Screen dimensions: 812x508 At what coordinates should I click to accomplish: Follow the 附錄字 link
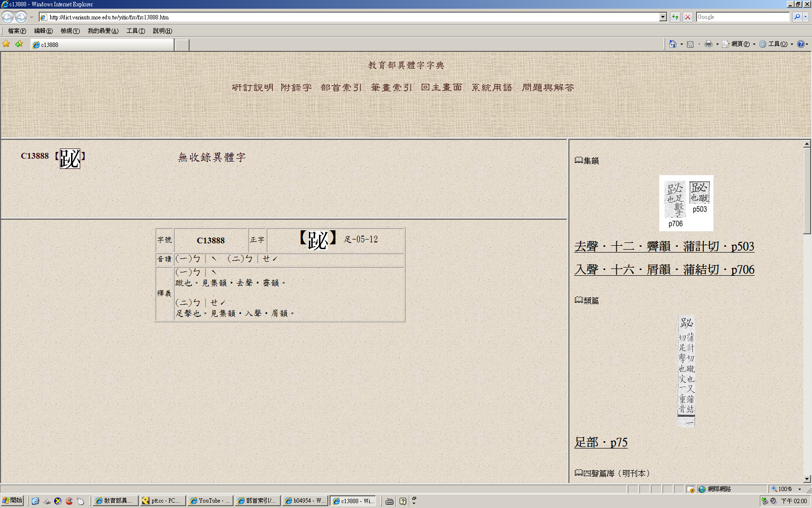point(296,88)
